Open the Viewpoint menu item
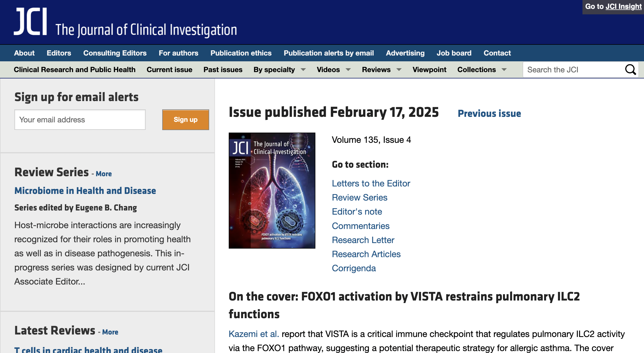This screenshot has height=353, width=644. (x=429, y=70)
